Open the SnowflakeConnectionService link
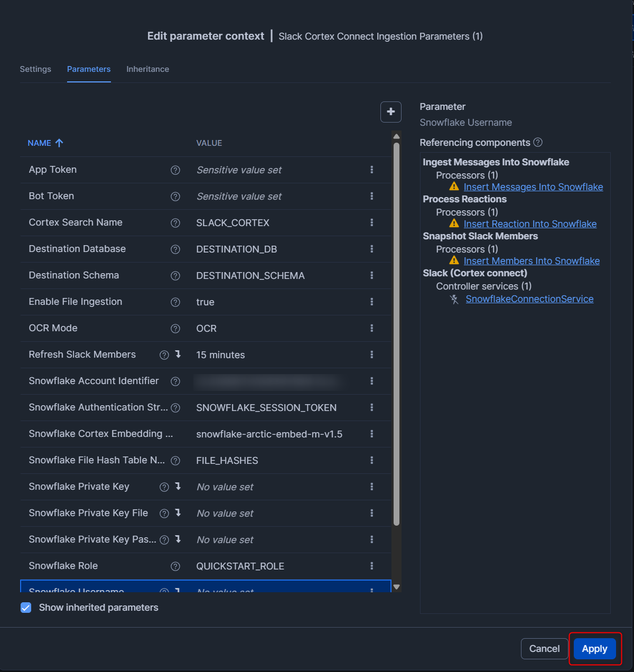Screen dimensions: 634x672 (x=529, y=299)
